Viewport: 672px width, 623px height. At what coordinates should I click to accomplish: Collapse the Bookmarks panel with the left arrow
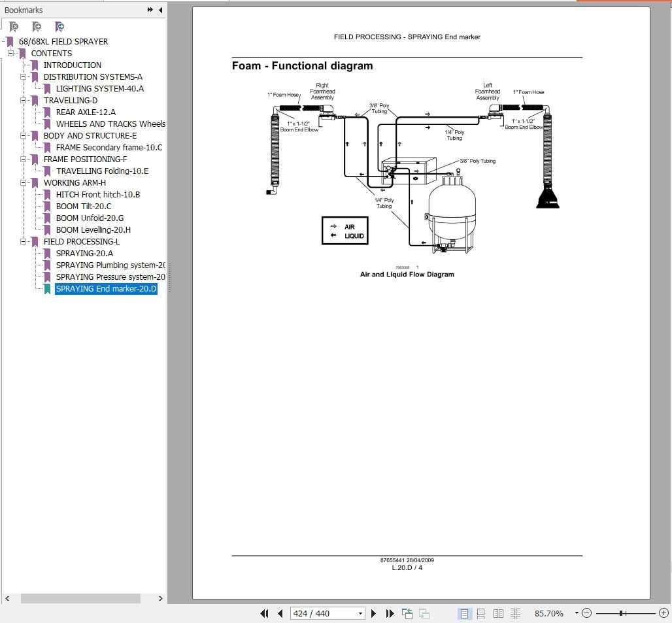pyautogui.click(x=161, y=9)
